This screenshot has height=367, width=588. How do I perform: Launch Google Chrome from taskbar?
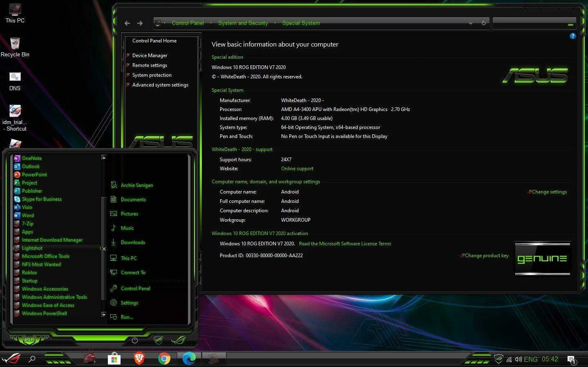click(164, 359)
